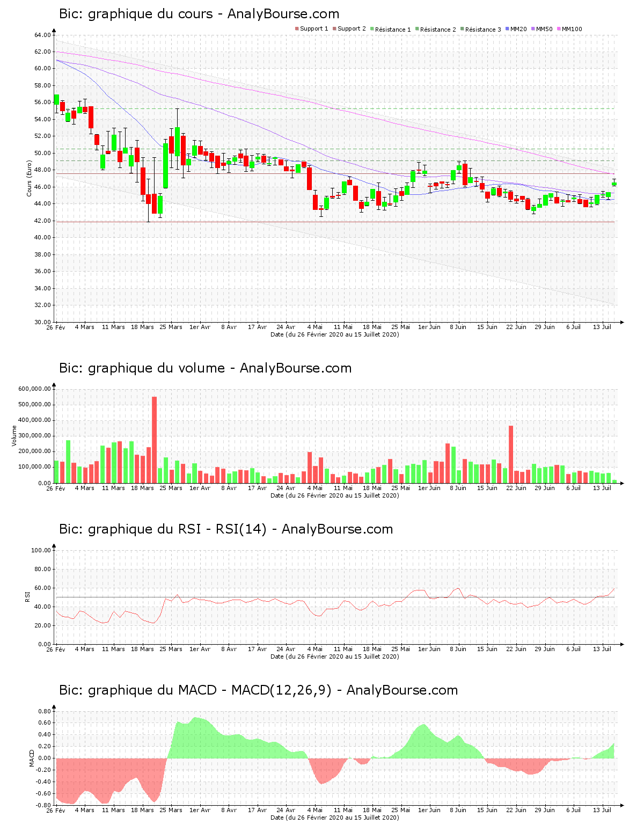
Task: Click the 'Cours (Euro)' axis label
Action: 29,178
